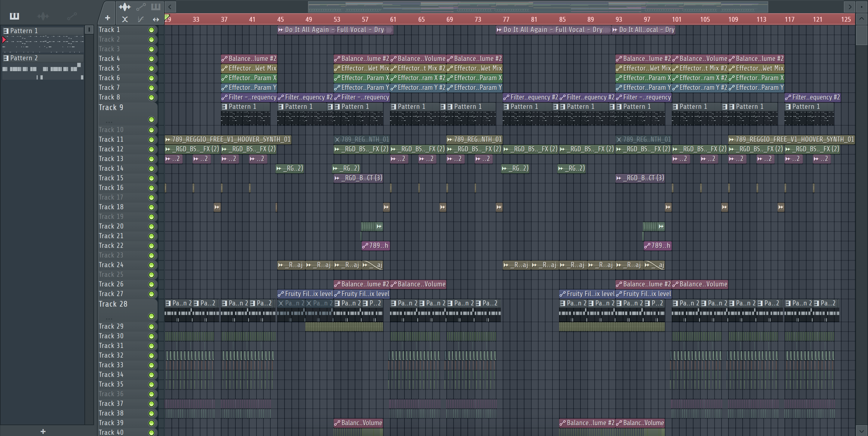This screenshot has height=436, width=868.
Task: Show patterns in the picker panel
Action: click(x=14, y=16)
